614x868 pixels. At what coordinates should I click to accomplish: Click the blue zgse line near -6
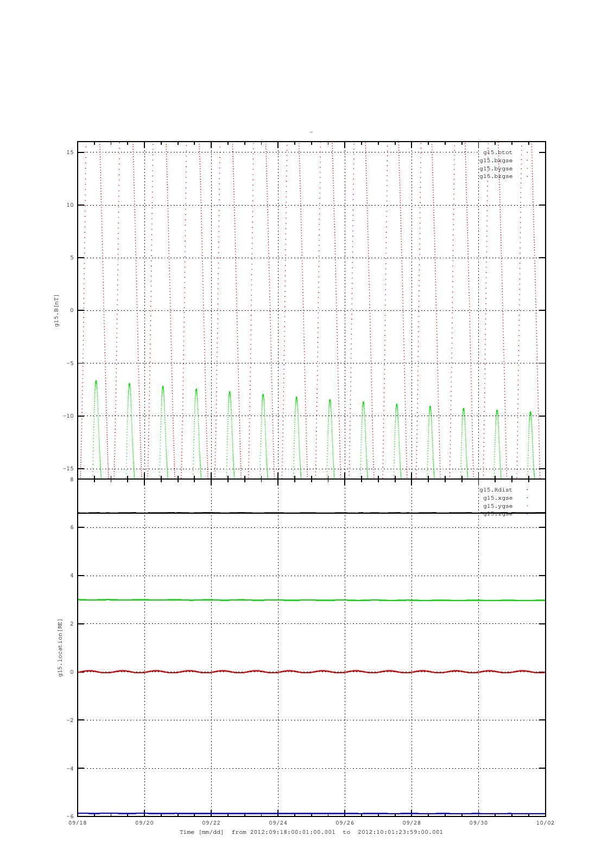click(311, 814)
